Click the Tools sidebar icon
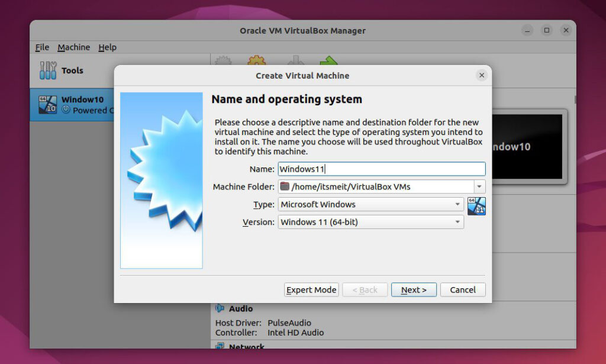Screen dimensions: 606x364 click(x=47, y=70)
